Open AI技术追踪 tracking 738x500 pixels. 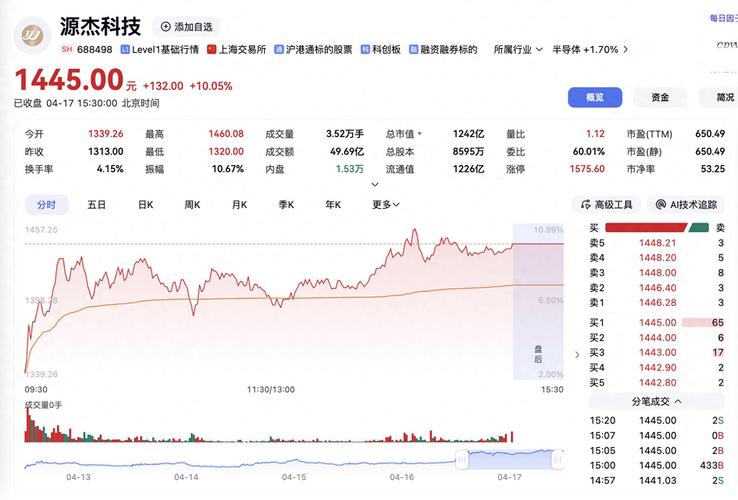pyautogui.click(x=686, y=205)
